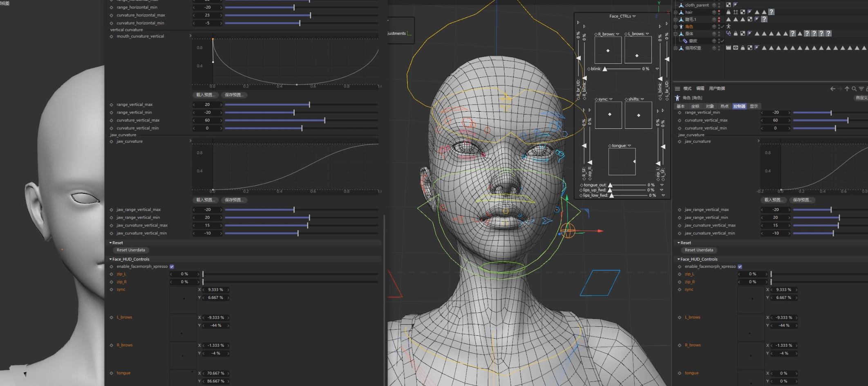Expand the hair object in the tree
Image resolution: width=868 pixels, height=386 pixels.
pyautogui.click(x=676, y=12)
